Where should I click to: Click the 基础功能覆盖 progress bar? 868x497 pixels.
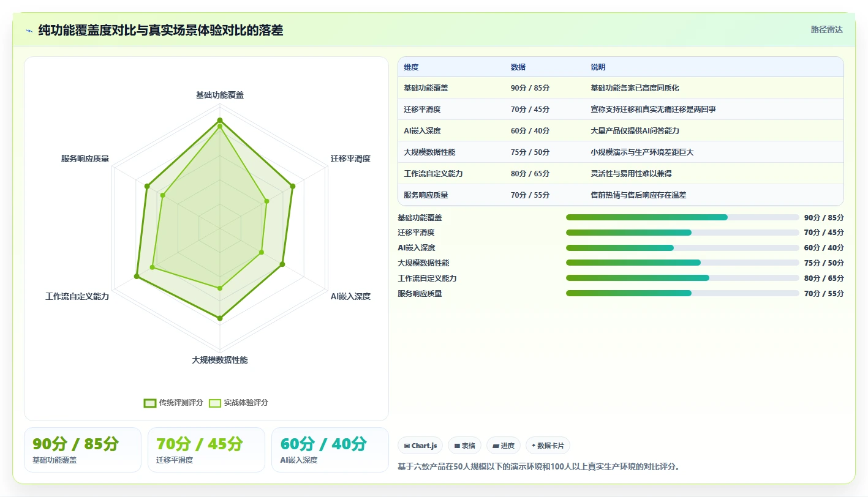(682, 217)
